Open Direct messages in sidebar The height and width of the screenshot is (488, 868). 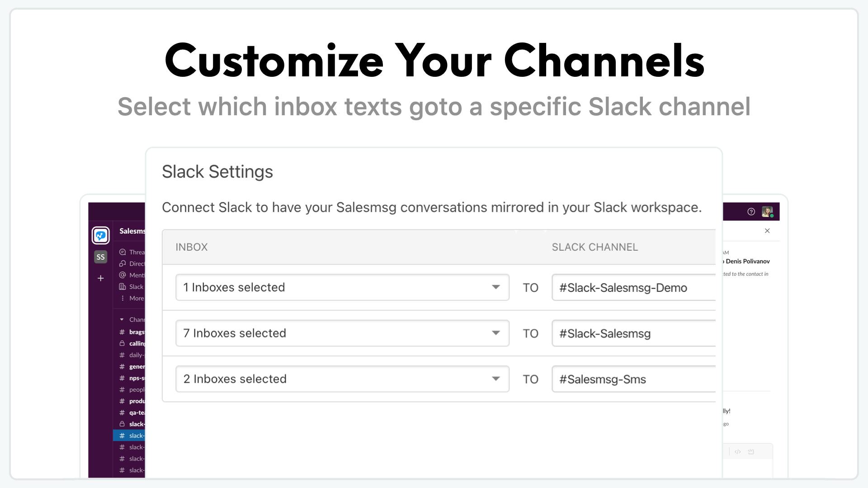132,264
